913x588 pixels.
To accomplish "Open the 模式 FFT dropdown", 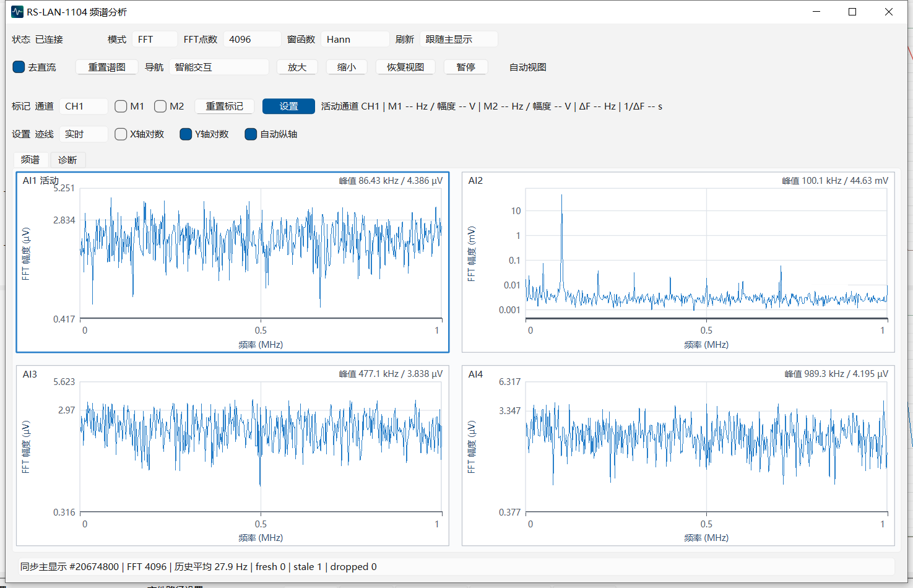I will point(155,40).
